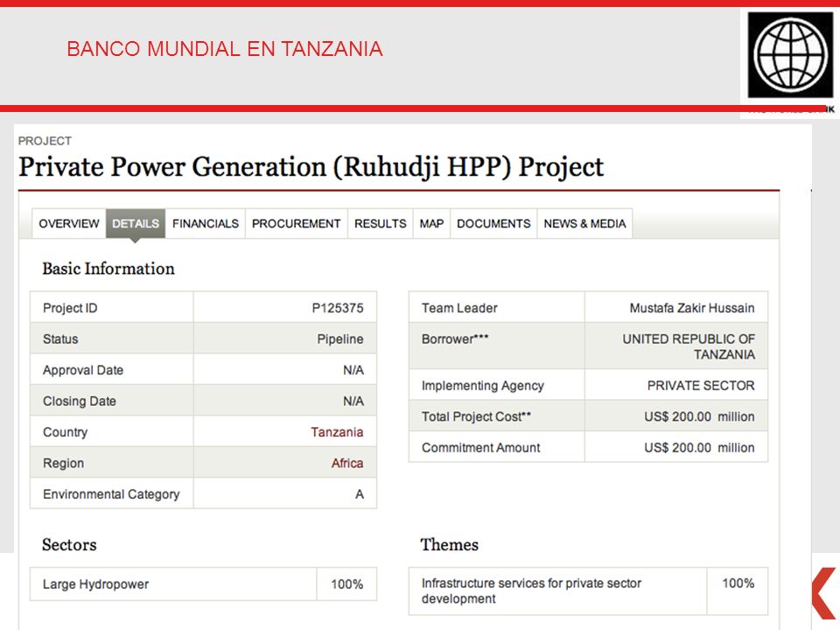This screenshot has width=840, height=630.
Task: Click the red chevron arrow at bottom right
Action: 824,593
